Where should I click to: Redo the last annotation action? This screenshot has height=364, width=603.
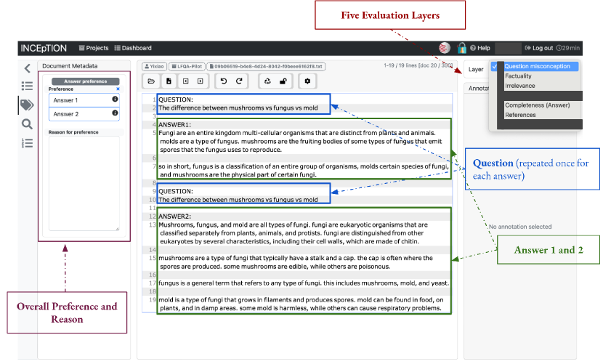click(239, 81)
